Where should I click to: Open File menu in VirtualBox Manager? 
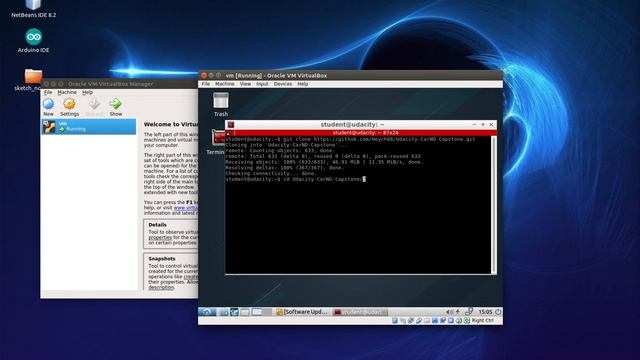pyautogui.click(x=48, y=93)
